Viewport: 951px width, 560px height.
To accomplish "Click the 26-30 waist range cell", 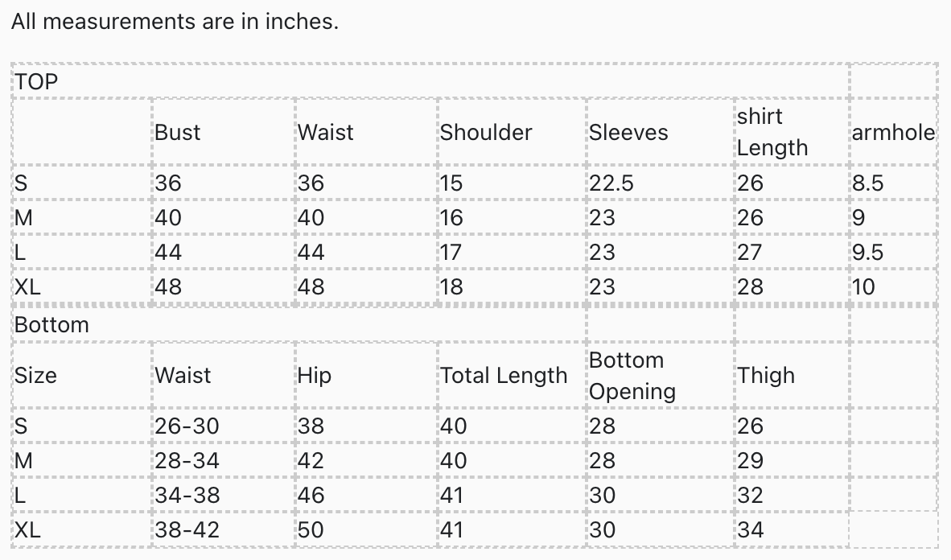I will pyautogui.click(x=187, y=426).
